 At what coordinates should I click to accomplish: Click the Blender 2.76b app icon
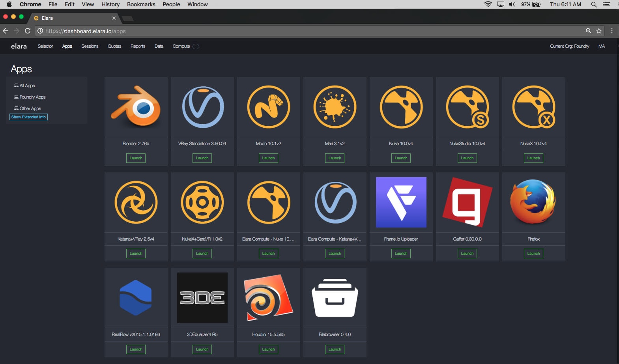(x=136, y=107)
